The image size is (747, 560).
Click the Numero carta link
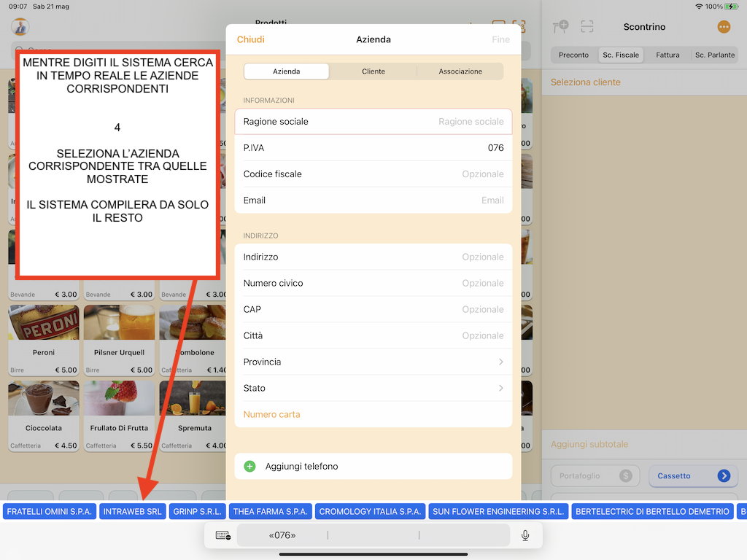click(x=271, y=414)
